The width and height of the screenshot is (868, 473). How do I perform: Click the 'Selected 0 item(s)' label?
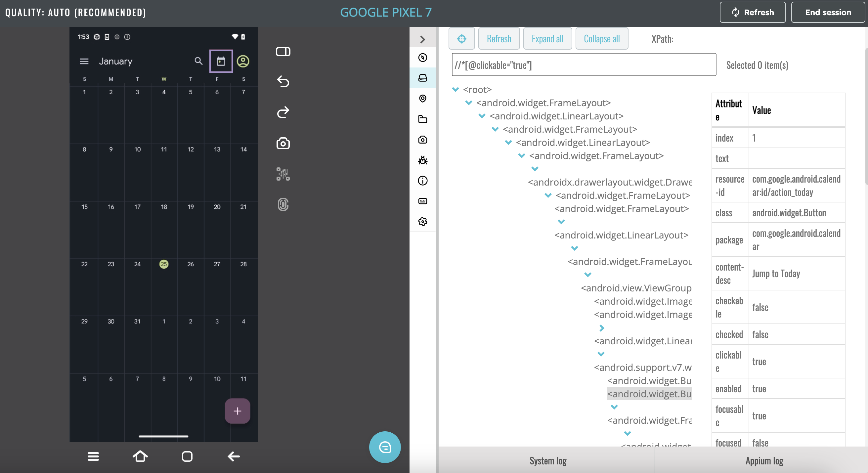(757, 65)
